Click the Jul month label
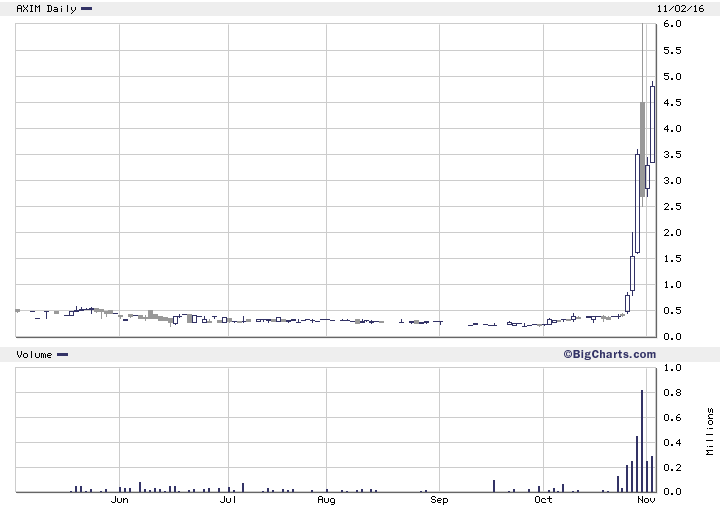 (228, 500)
